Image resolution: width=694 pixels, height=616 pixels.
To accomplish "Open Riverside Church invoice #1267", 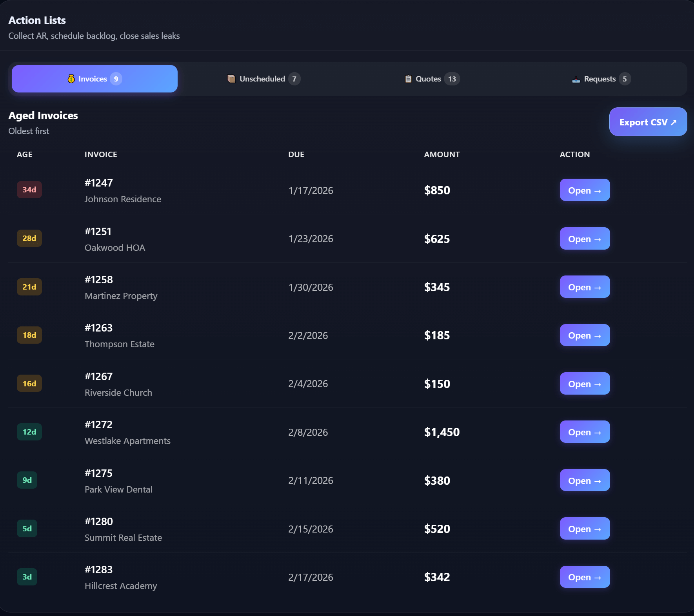I will [x=584, y=384].
